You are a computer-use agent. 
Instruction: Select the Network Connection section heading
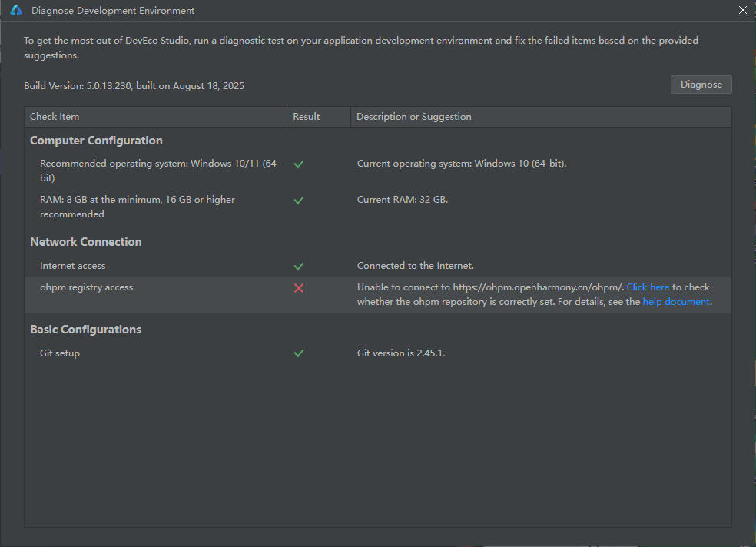click(x=86, y=242)
